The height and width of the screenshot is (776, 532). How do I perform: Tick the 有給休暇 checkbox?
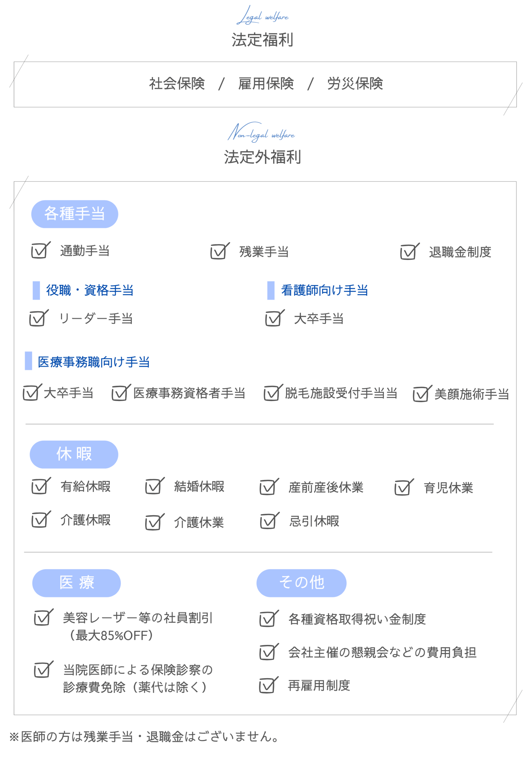click(41, 486)
